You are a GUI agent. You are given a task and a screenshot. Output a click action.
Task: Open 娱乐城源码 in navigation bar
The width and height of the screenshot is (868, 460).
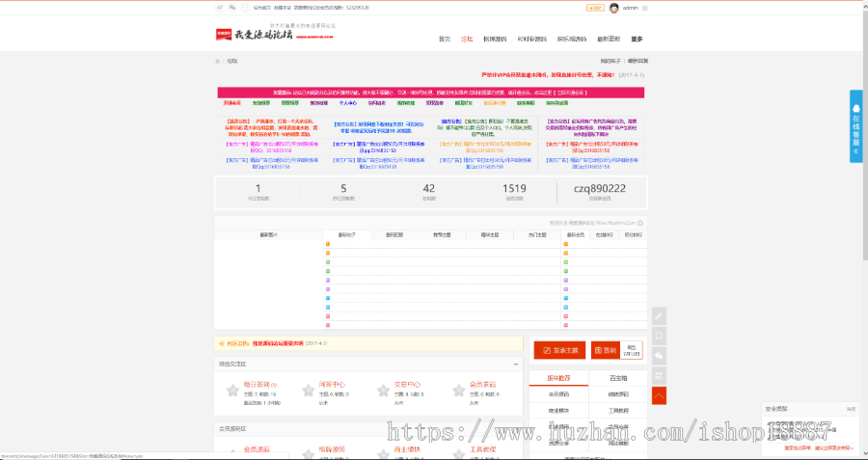(x=571, y=40)
